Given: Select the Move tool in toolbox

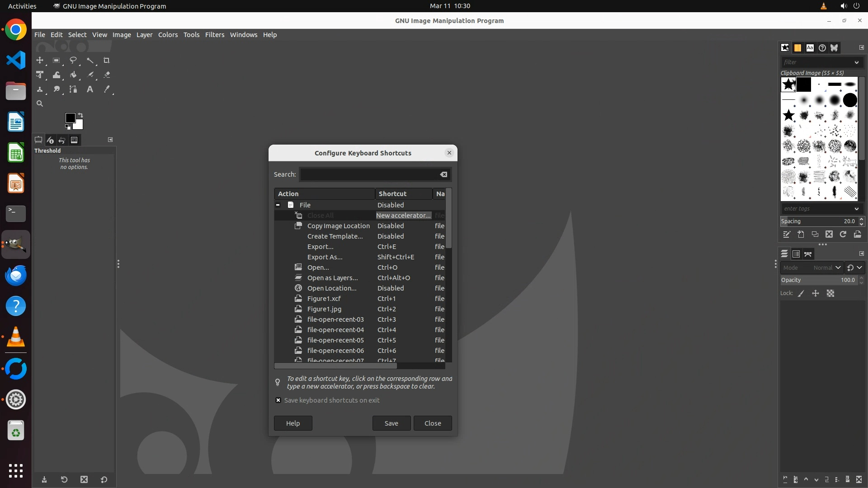Looking at the screenshot, I should (40, 61).
